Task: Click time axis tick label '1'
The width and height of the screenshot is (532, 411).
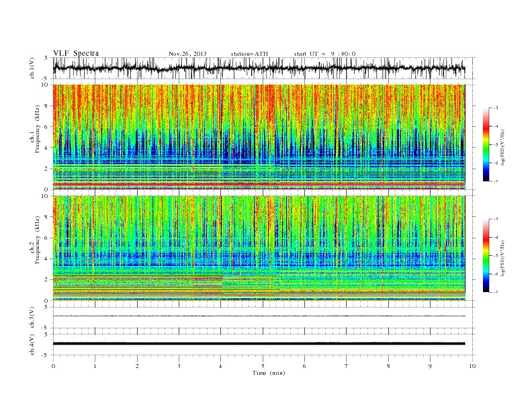Action: (x=95, y=366)
